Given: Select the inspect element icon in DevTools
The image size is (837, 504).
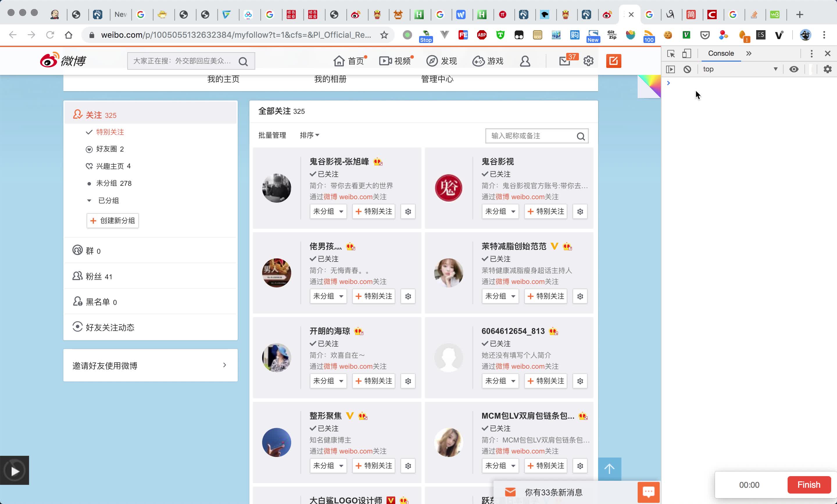Looking at the screenshot, I should (671, 53).
